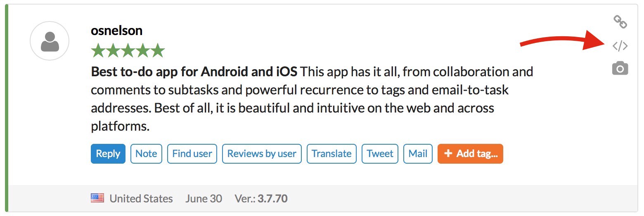Click the osnelson username
The height and width of the screenshot is (216, 644).
coord(116,31)
